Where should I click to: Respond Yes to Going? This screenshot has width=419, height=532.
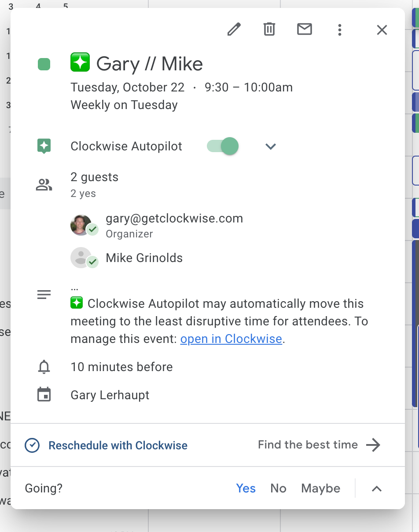pyautogui.click(x=246, y=488)
